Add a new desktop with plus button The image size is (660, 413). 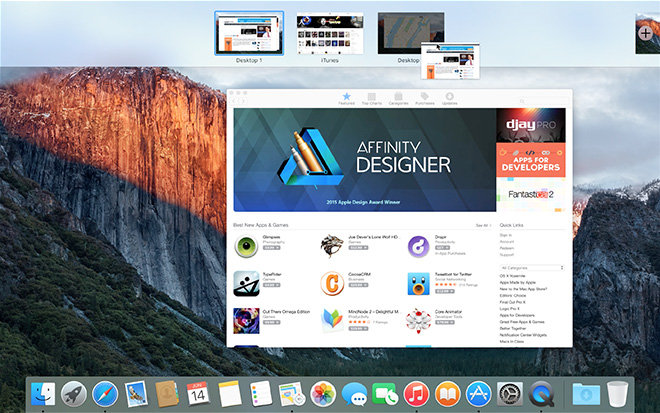coord(646,33)
